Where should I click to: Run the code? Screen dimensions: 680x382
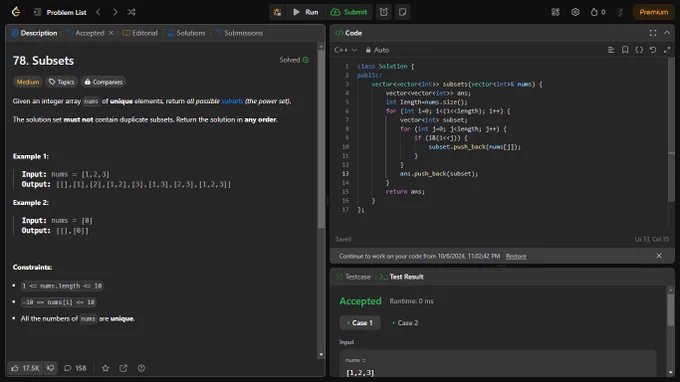(x=306, y=12)
